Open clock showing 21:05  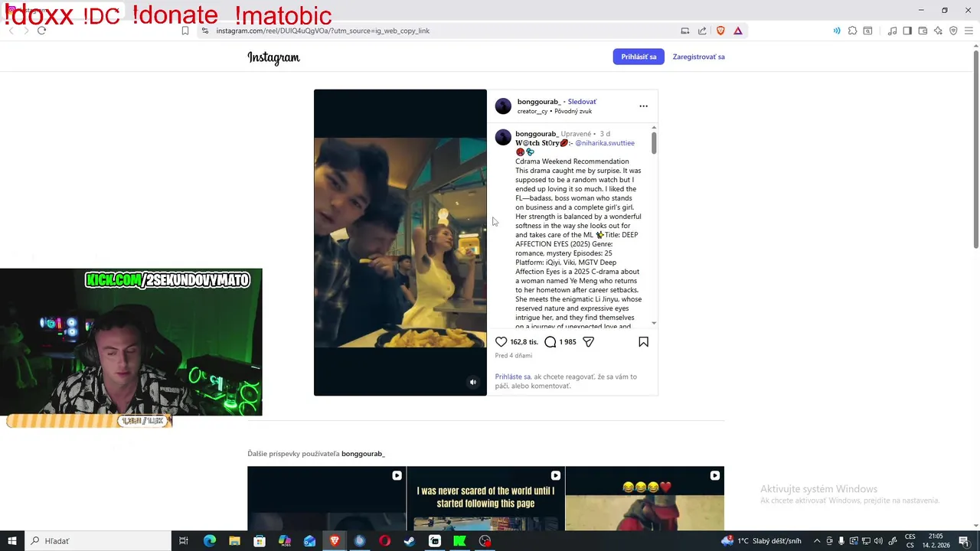[936, 541]
